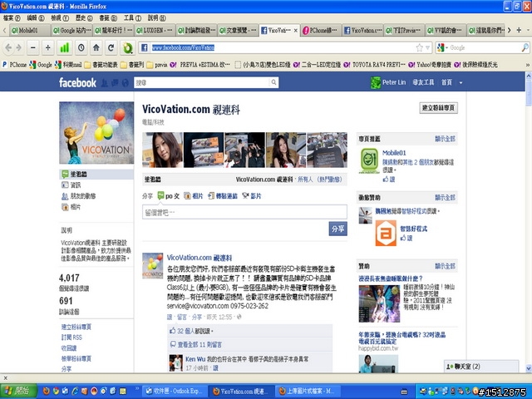Open a new tab with the plus button

(519, 30)
